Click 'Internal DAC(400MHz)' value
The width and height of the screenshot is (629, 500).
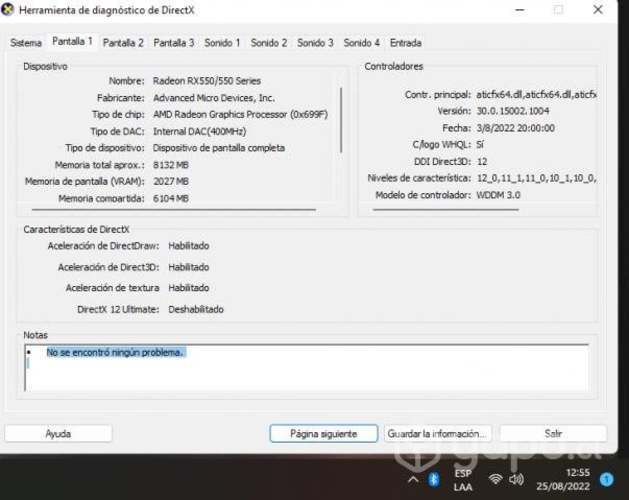199,131
